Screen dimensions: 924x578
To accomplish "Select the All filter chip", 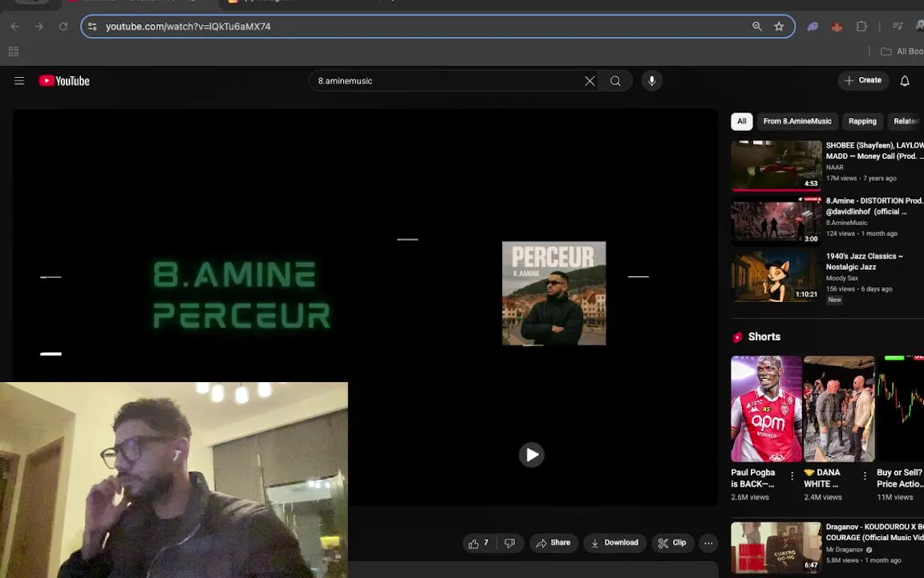I will click(742, 121).
